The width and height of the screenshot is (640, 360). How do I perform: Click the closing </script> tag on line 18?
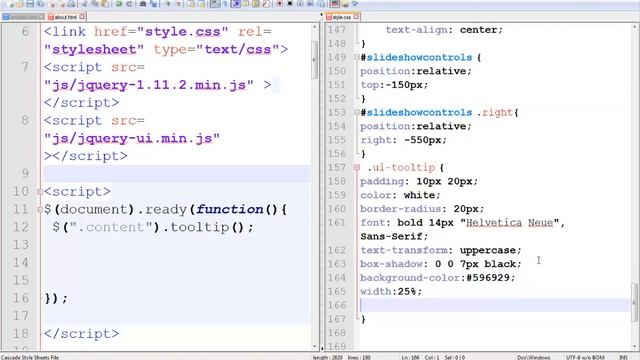coord(82,333)
